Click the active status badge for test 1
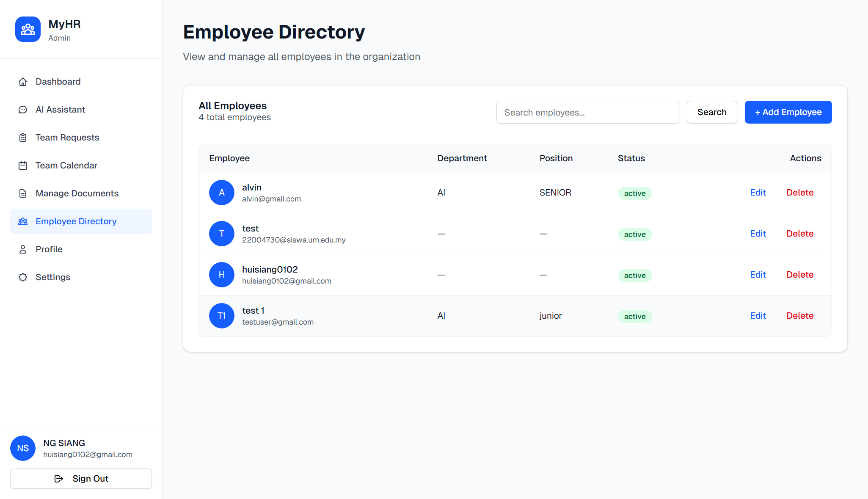Viewport: 868px width, 499px height. click(x=635, y=317)
